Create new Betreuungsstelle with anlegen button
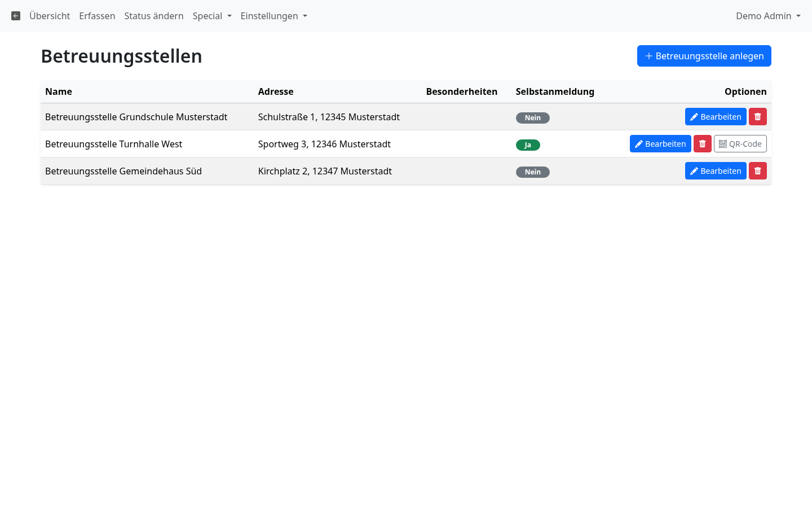 coord(704,56)
